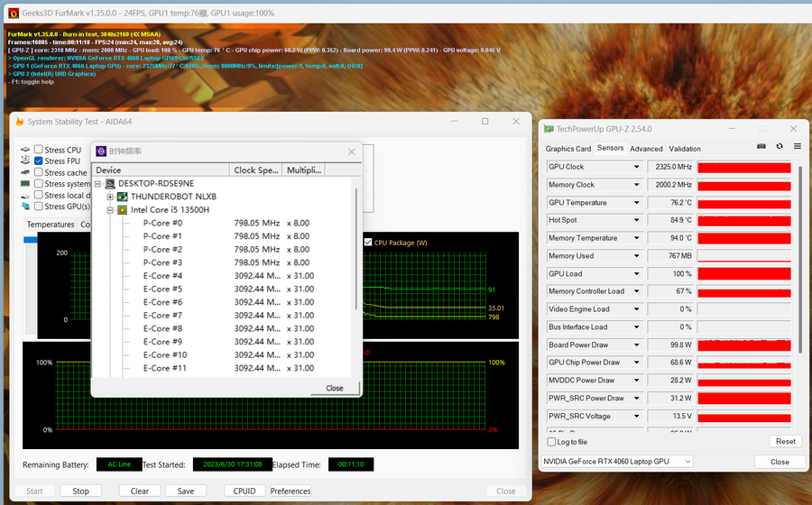Click the Stress local disk drive icon
Viewport: 812px width, 505px height.
(25, 196)
